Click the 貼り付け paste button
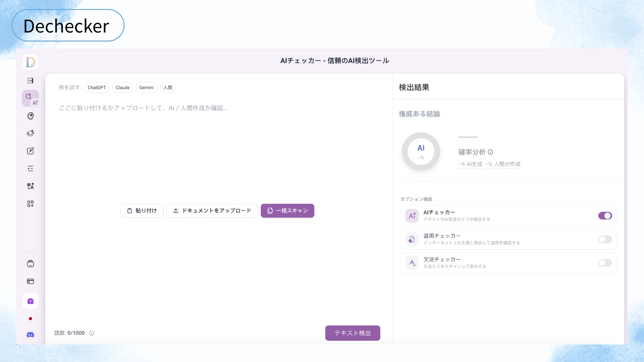The image size is (644, 362). (x=142, y=211)
